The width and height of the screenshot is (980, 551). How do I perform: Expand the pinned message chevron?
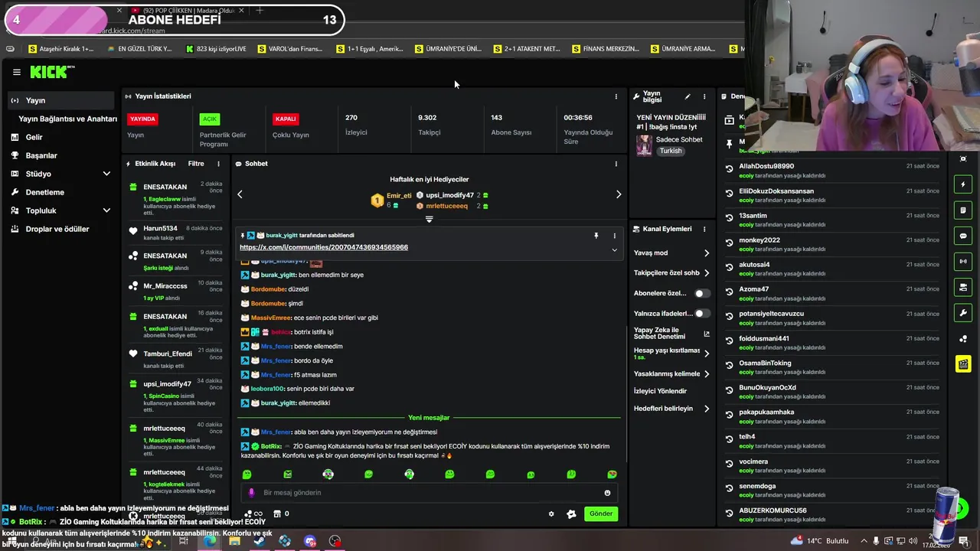(614, 249)
